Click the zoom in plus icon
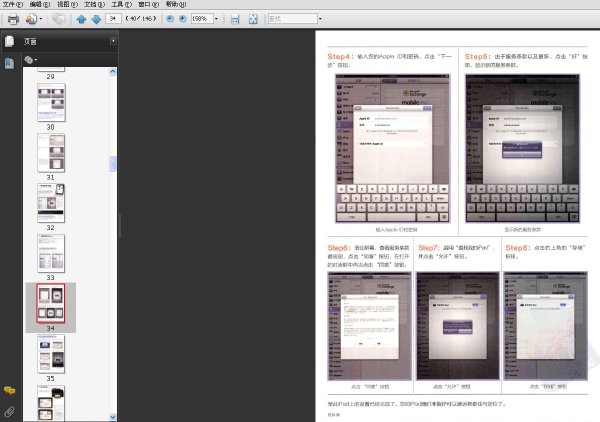Screen dimensions: 600x422 point(183,19)
